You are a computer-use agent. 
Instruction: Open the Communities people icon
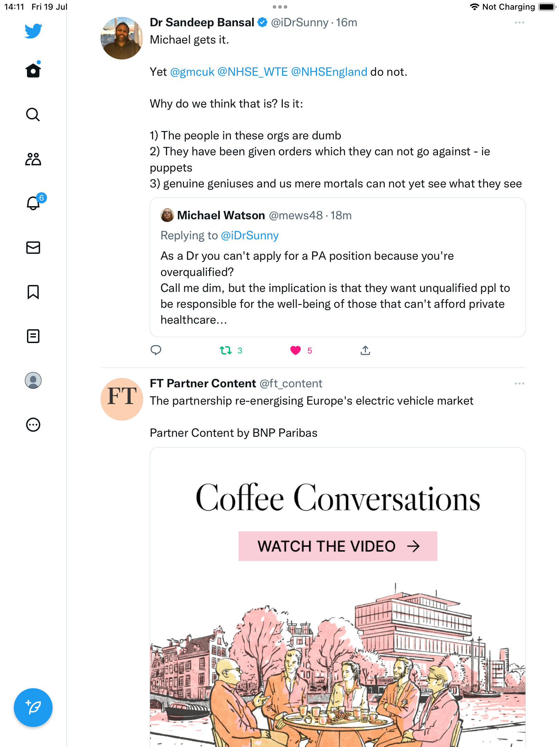click(x=33, y=159)
